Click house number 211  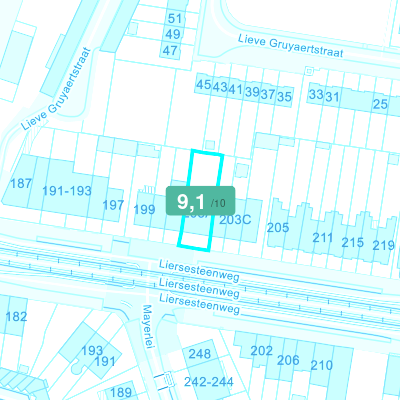pyautogui.click(x=323, y=238)
